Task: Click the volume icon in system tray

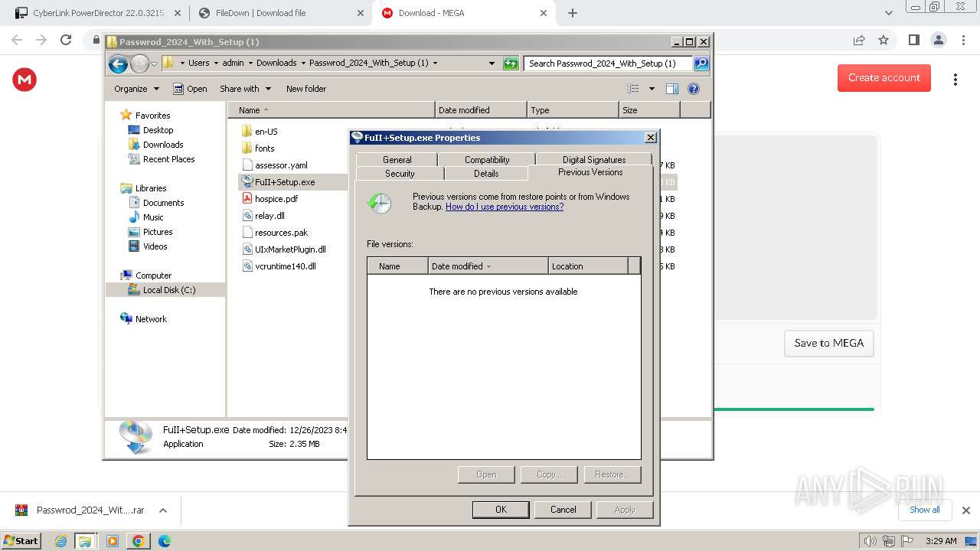Action: coord(869,541)
